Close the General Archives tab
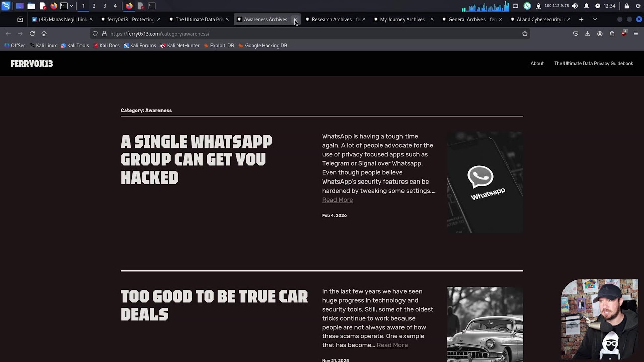 coord(500,19)
